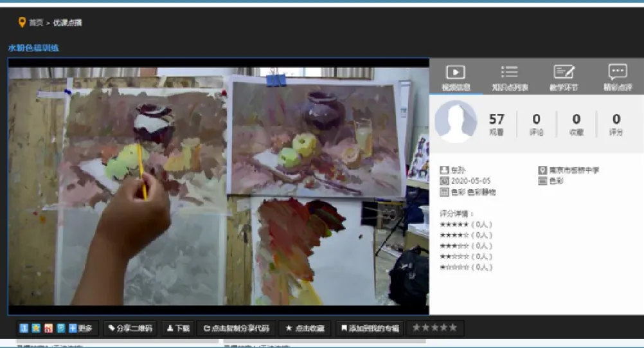Click 添加到我的专辑 button
644x348 pixels.
(370, 328)
